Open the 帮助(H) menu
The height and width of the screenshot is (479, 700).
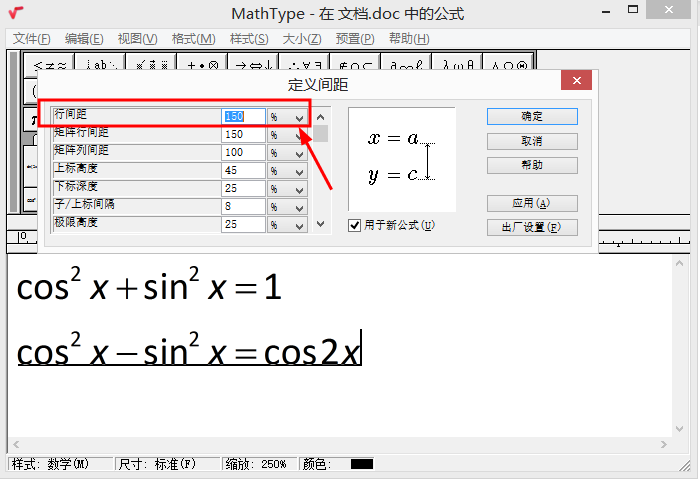click(x=409, y=39)
